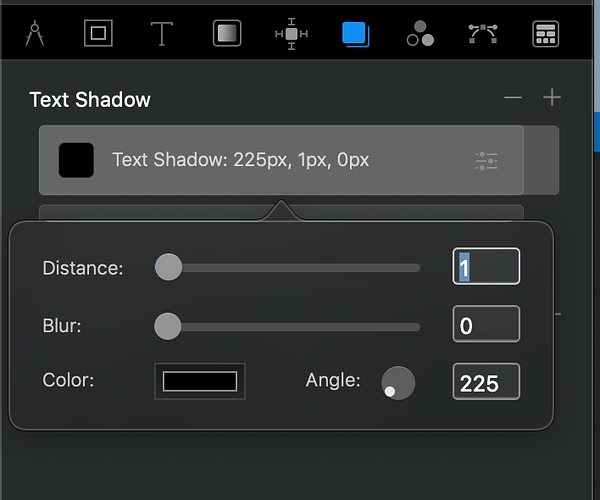
Task: Toggle shadow settings sliders icon
Action: pyautogui.click(x=487, y=160)
